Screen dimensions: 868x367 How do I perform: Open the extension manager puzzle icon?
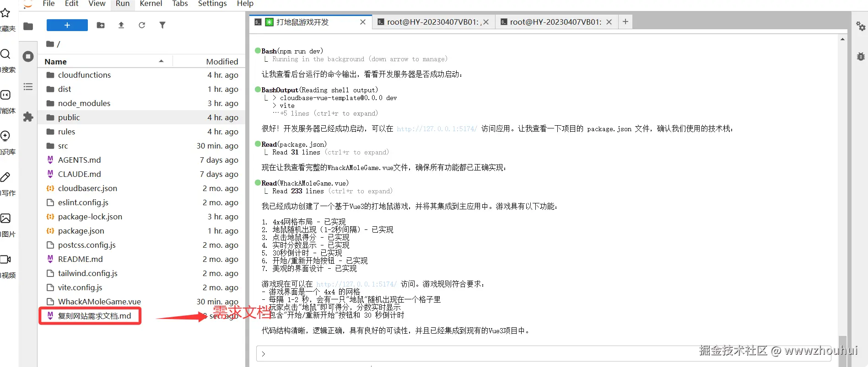tap(28, 117)
